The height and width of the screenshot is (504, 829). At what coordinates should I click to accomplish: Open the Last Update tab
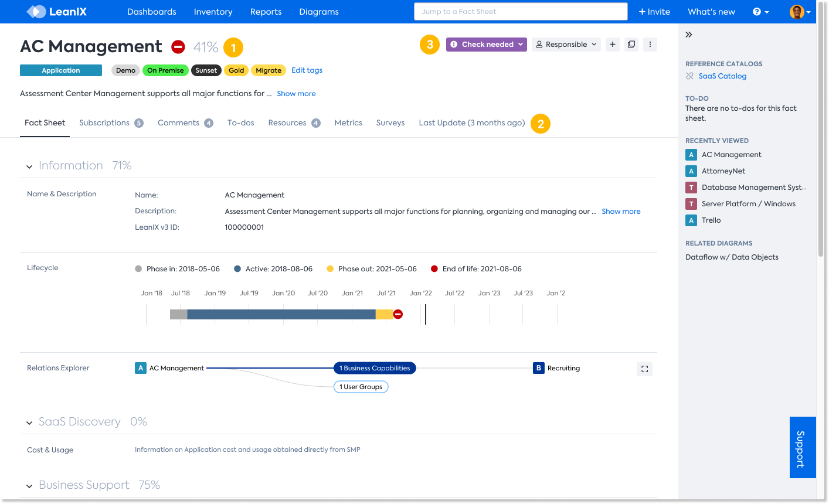[472, 123]
